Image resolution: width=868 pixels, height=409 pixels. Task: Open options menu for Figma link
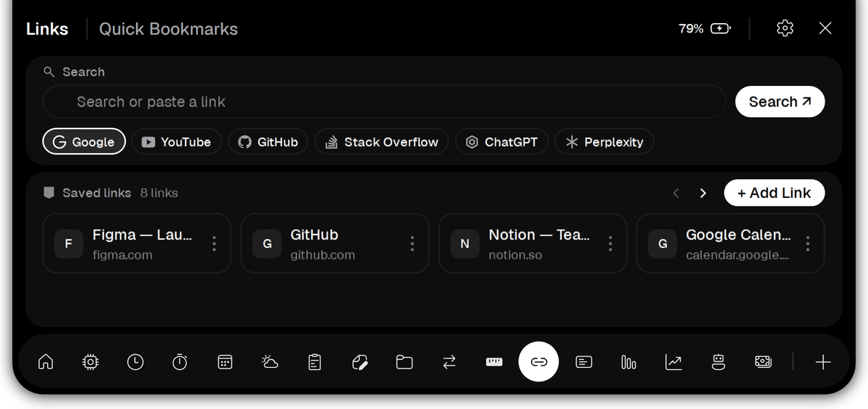pos(214,244)
